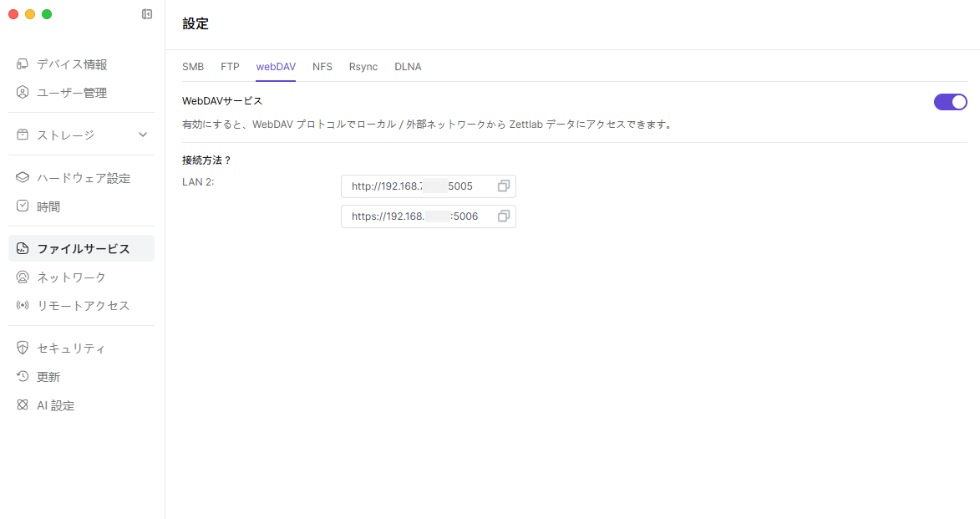This screenshot has width=980, height=519.
Task: Switch to the FTP tab
Action: click(230, 67)
